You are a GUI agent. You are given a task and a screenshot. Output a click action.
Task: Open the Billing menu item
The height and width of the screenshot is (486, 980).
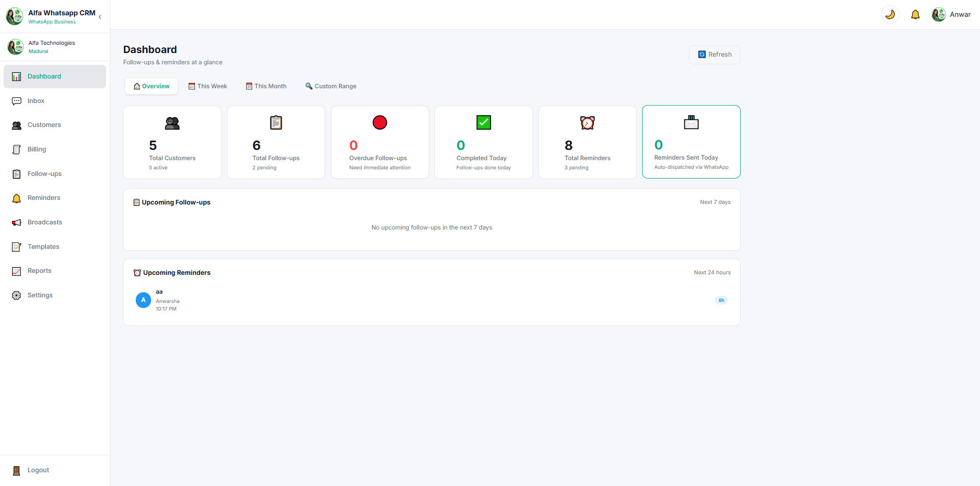[55, 149]
